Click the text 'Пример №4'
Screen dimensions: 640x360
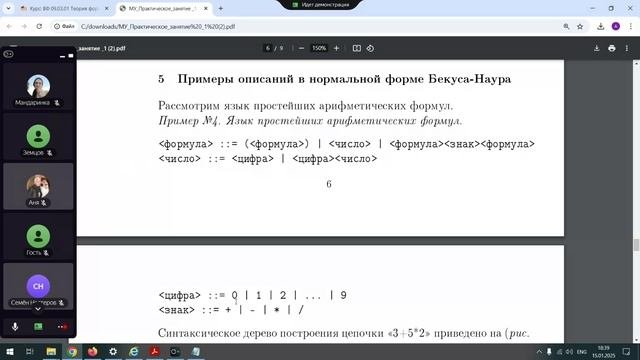pyautogui.click(x=189, y=121)
